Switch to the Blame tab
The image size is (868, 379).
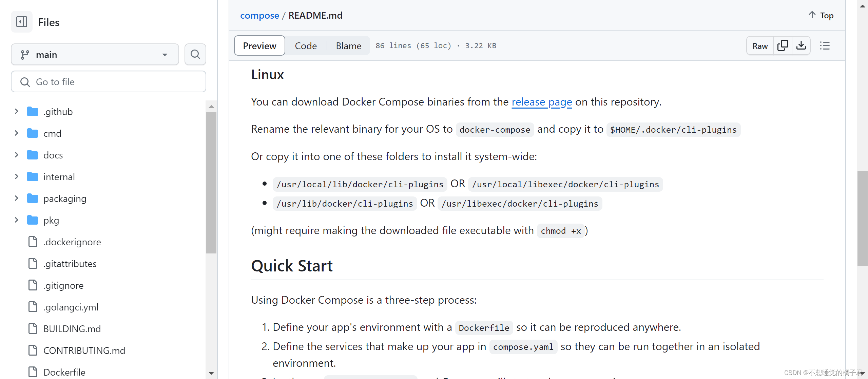tap(348, 45)
